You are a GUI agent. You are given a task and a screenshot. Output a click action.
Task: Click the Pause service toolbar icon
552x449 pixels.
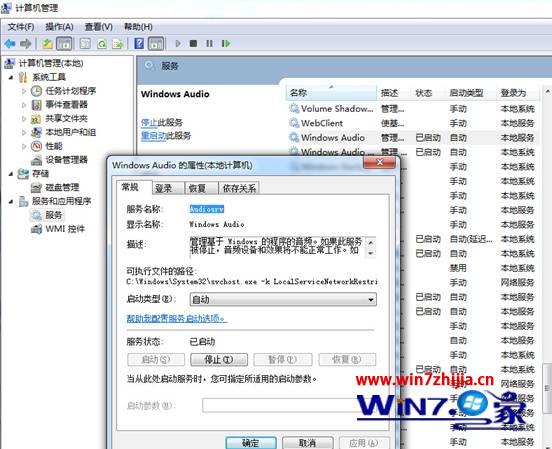coord(209,43)
